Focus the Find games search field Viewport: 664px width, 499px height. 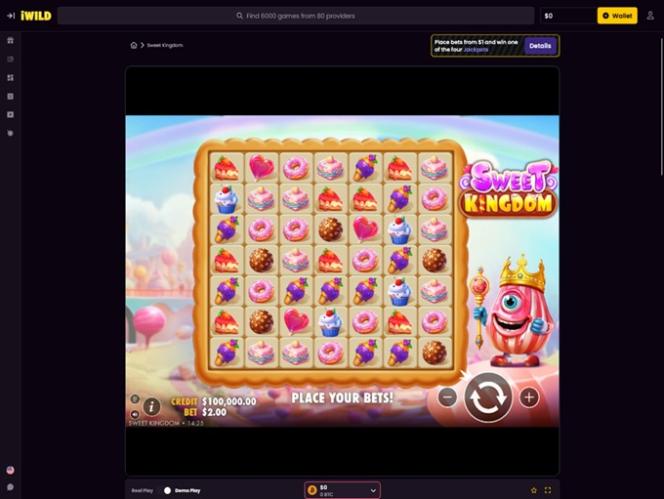(x=296, y=16)
